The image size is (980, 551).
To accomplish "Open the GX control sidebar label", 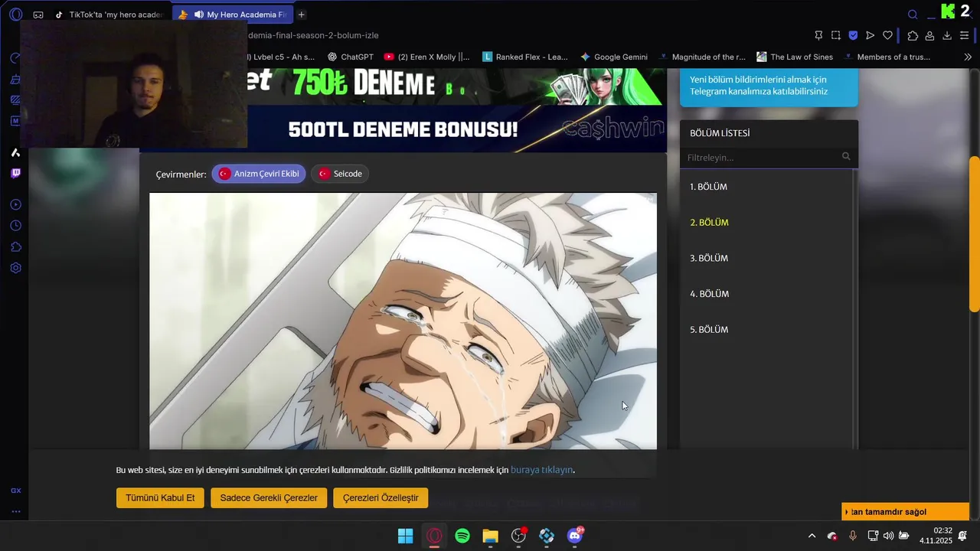I will [15, 491].
